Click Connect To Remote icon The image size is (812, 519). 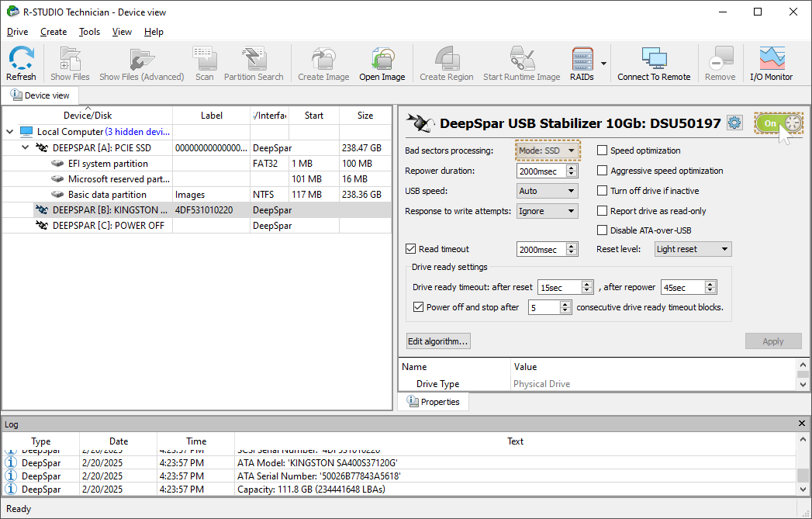click(x=654, y=58)
